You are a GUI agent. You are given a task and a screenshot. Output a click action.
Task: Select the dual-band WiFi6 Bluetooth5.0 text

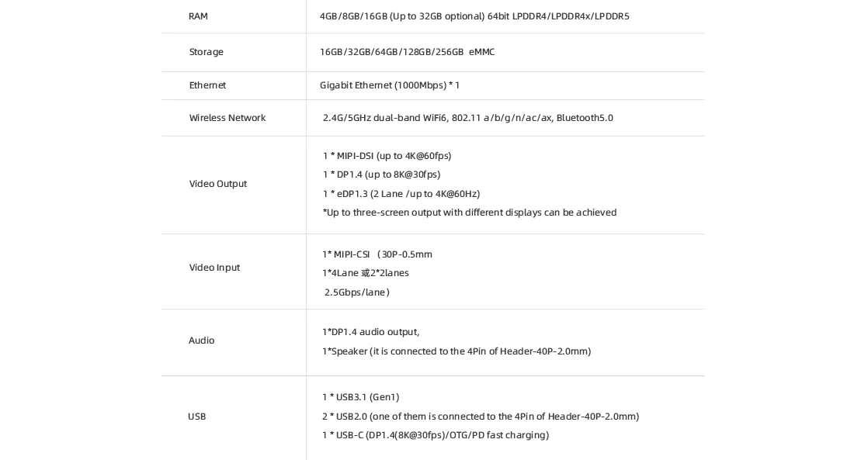click(x=467, y=118)
